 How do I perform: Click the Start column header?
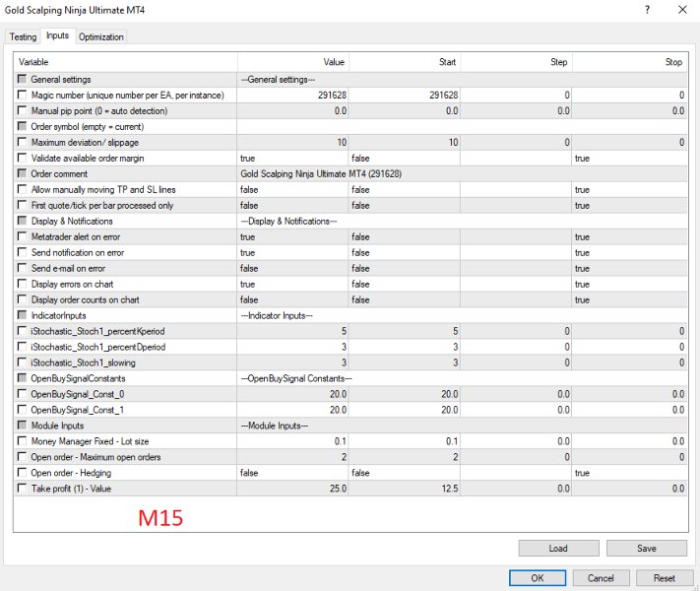pyautogui.click(x=405, y=62)
